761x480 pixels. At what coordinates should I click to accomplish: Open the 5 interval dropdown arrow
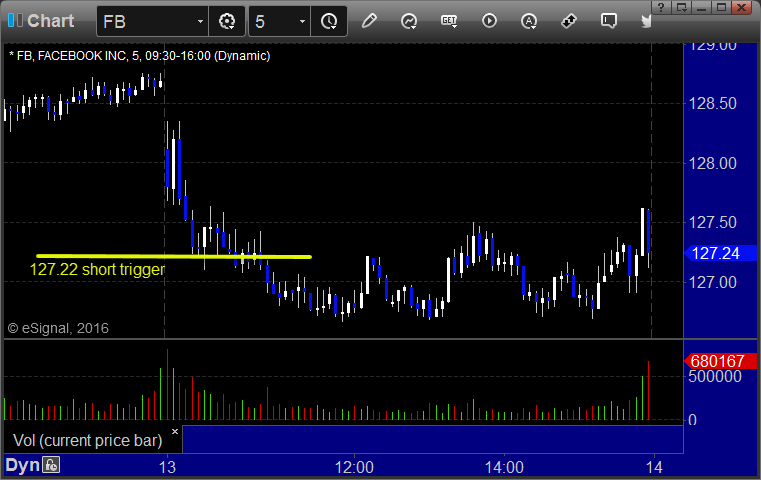302,22
